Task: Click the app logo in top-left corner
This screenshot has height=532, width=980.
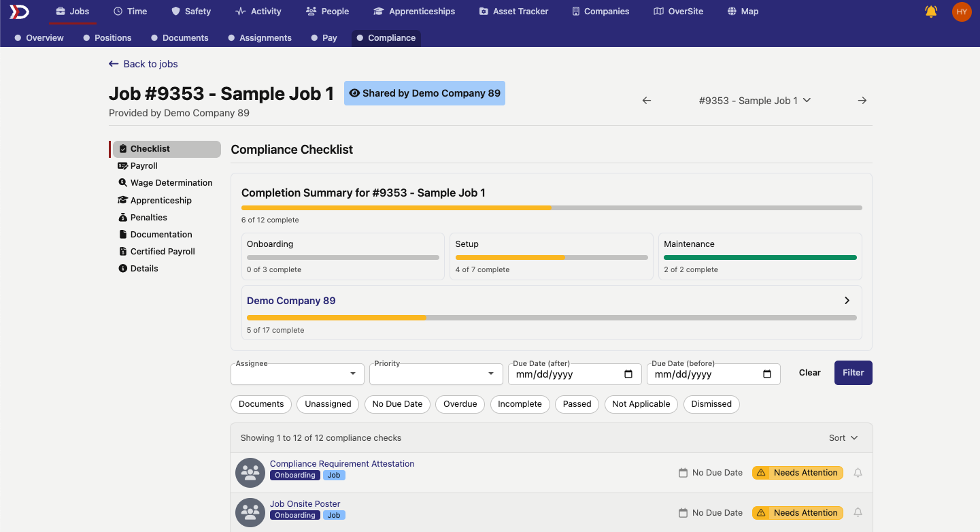Action: [19, 12]
